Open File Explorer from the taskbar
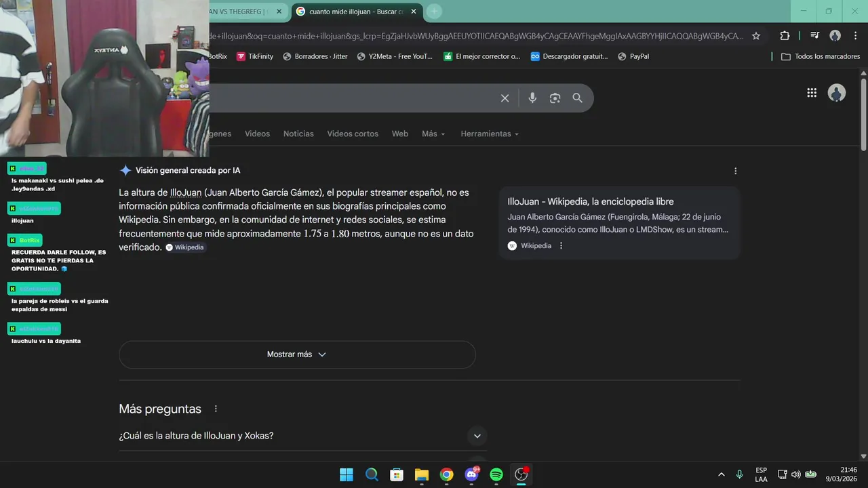This screenshot has width=868, height=488. (x=422, y=474)
